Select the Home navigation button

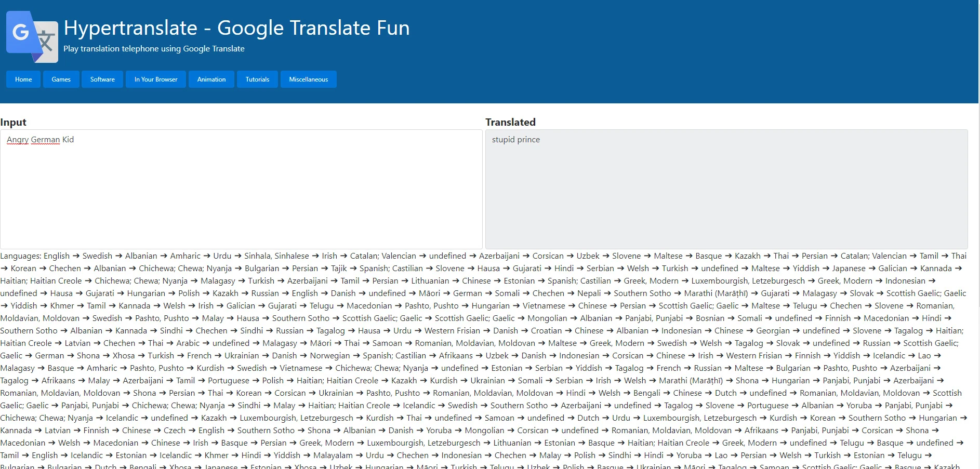point(23,79)
